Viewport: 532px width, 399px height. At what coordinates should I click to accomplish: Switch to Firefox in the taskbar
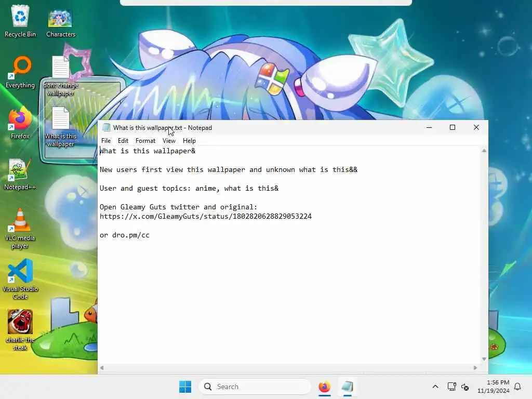[324, 387]
